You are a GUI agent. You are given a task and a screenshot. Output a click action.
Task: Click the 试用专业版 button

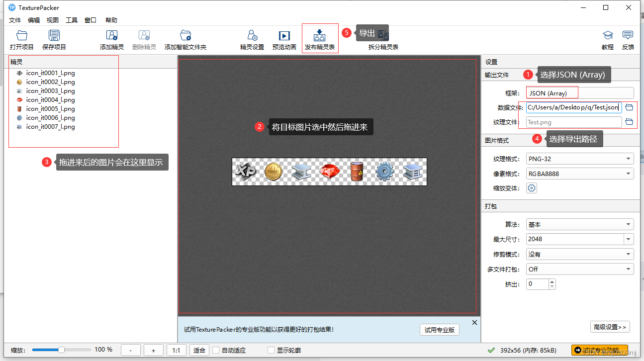point(439,330)
